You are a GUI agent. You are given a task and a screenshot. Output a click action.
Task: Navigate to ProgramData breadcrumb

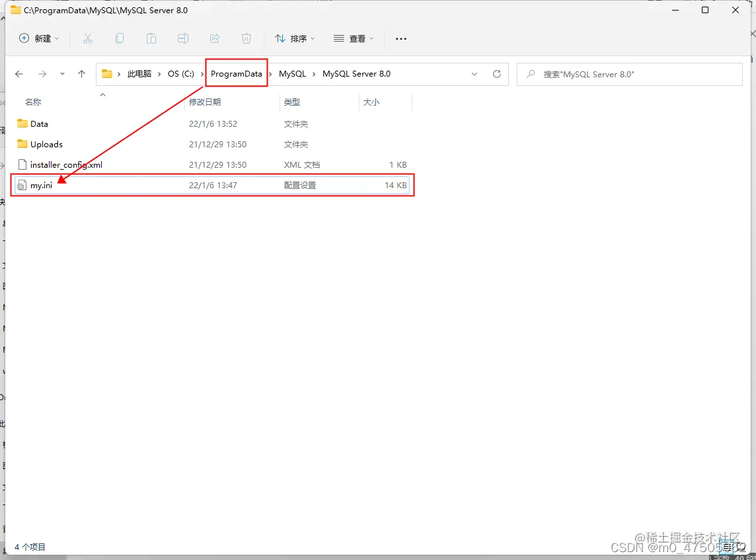click(237, 74)
